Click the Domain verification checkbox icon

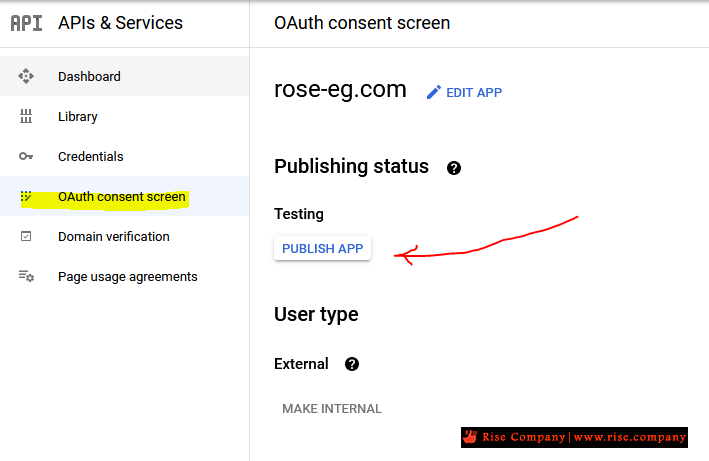pyautogui.click(x=26, y=236)
